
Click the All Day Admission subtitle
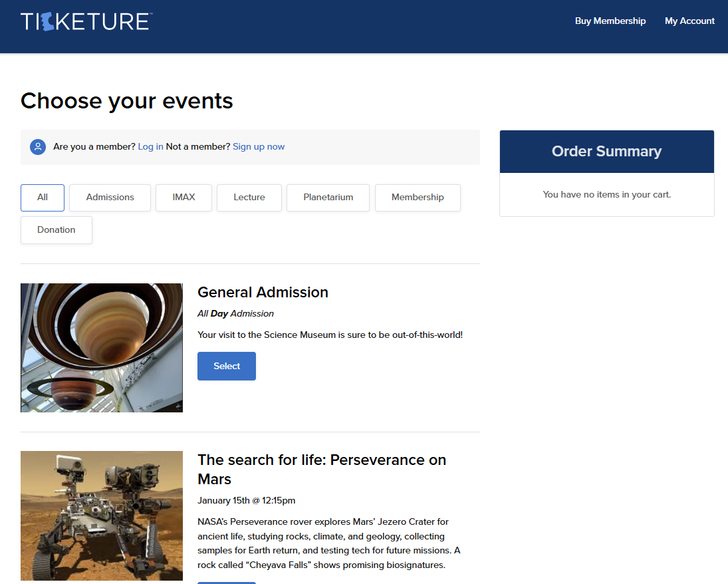point(235,314)
